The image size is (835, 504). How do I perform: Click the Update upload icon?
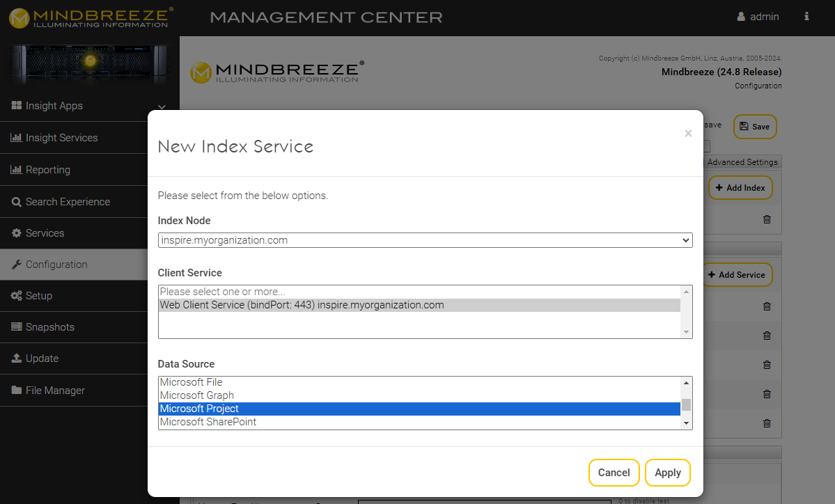pos(17,359)
